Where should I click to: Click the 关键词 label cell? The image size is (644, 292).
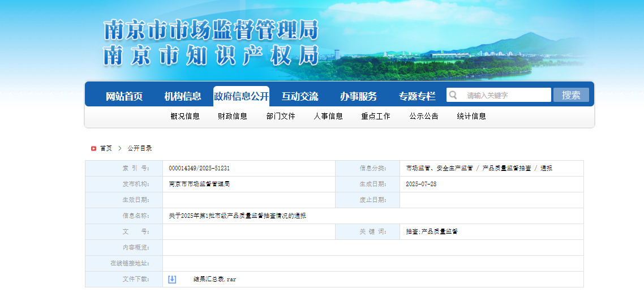click(368, 231)
